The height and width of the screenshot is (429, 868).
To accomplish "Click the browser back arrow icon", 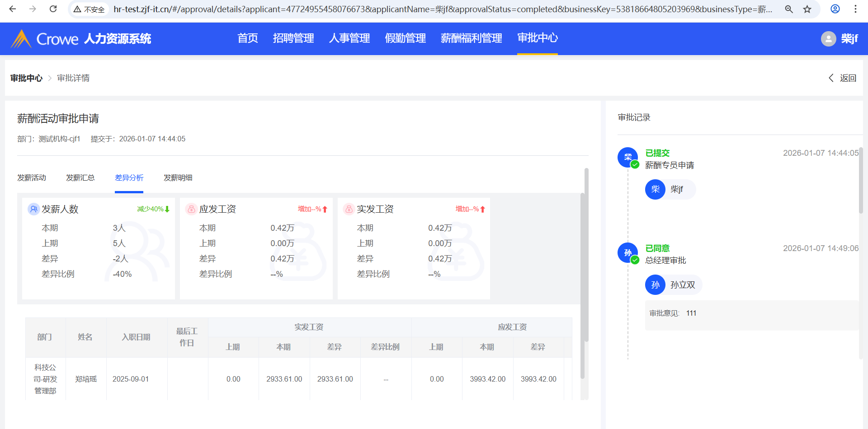I will (13, 9).
